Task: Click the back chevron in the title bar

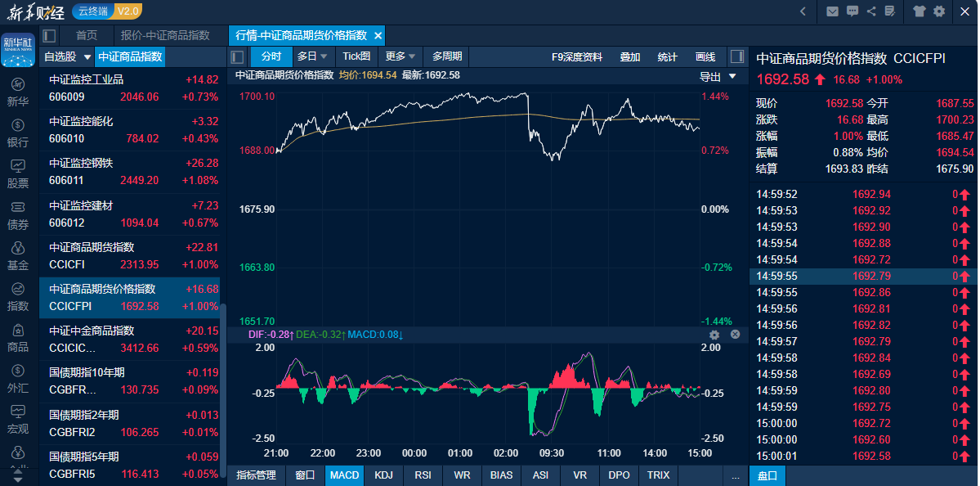Action: (x=803, y=11)
